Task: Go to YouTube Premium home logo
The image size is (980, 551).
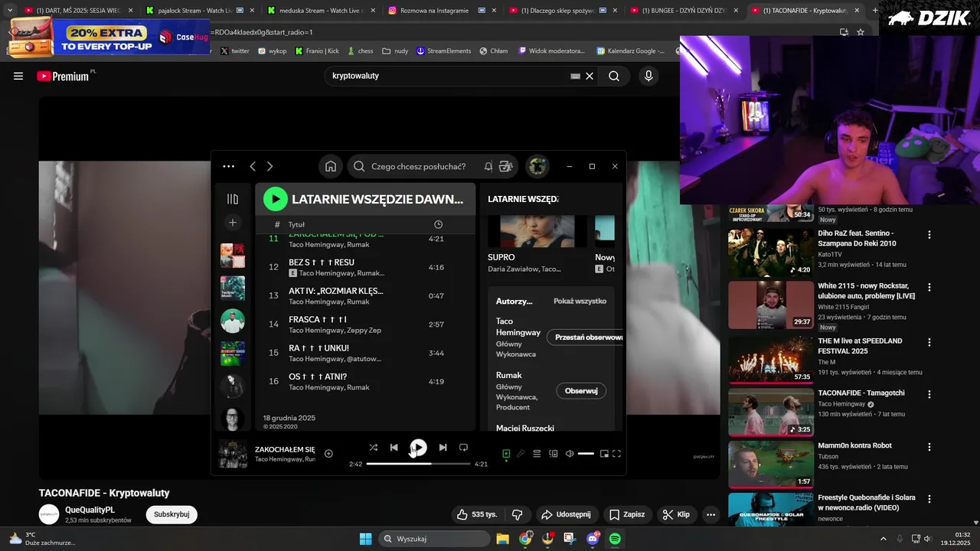Action: point(63,76)
